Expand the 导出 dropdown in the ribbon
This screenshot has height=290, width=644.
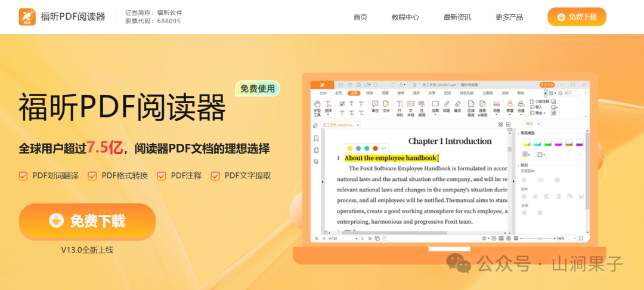(x=543, y=113)
